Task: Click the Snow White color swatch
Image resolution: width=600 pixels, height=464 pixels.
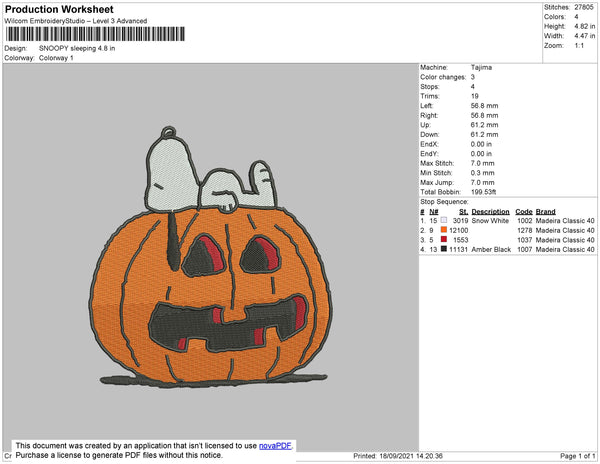Action: (x=444, y=220)
